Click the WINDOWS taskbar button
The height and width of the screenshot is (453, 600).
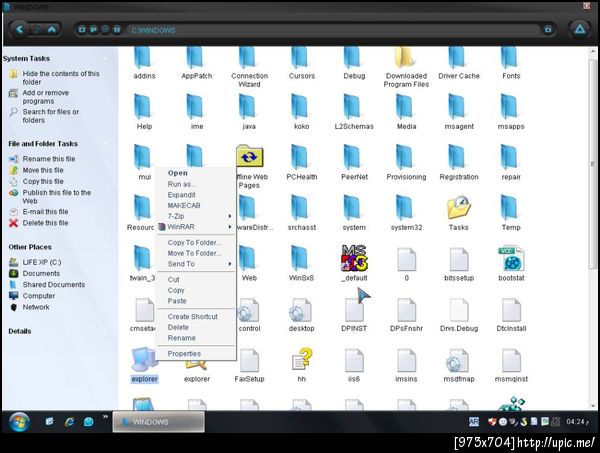158,422
